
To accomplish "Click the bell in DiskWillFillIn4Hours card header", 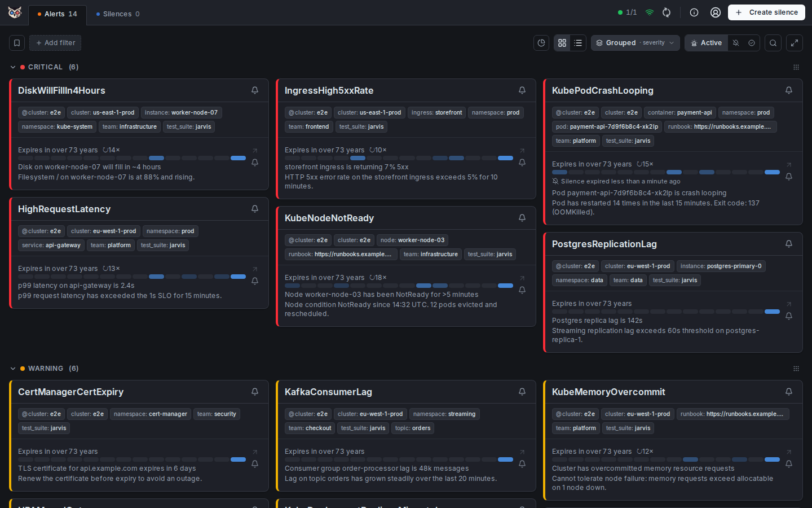I will point(255,90).
